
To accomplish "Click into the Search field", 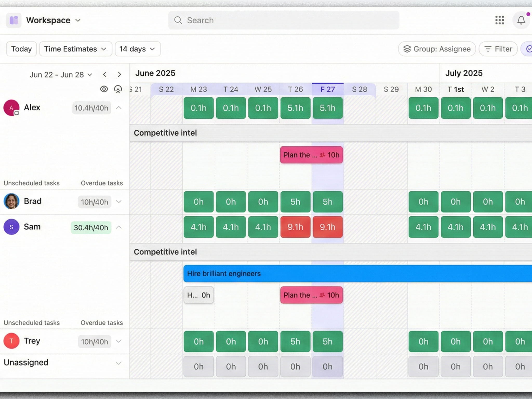I will pos(284,20).
